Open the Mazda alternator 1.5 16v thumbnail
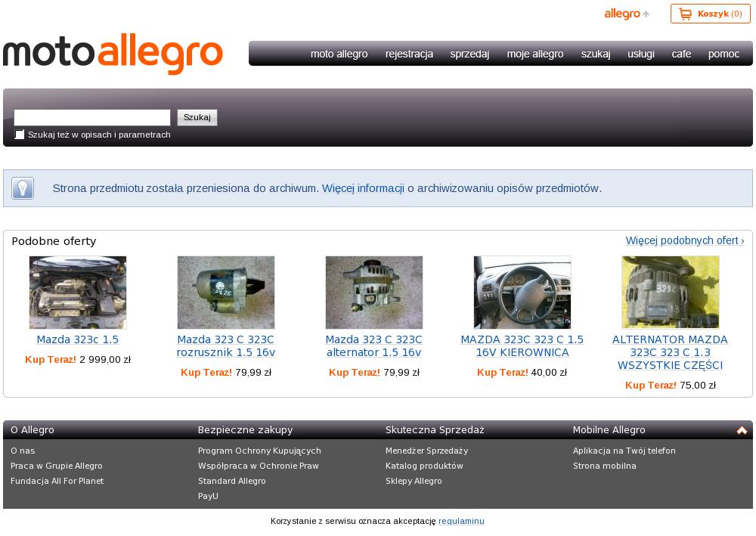 coord(374,293)
